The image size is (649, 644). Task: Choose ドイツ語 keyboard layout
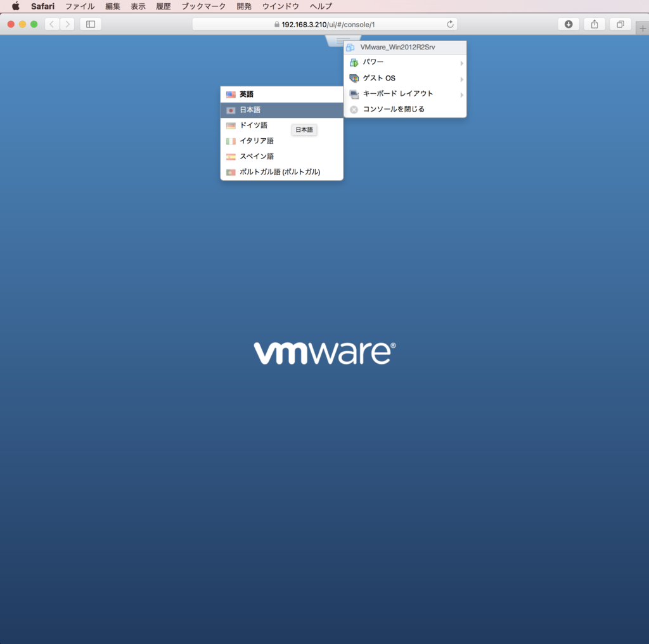pyautogui.click(x=282, y=126)
